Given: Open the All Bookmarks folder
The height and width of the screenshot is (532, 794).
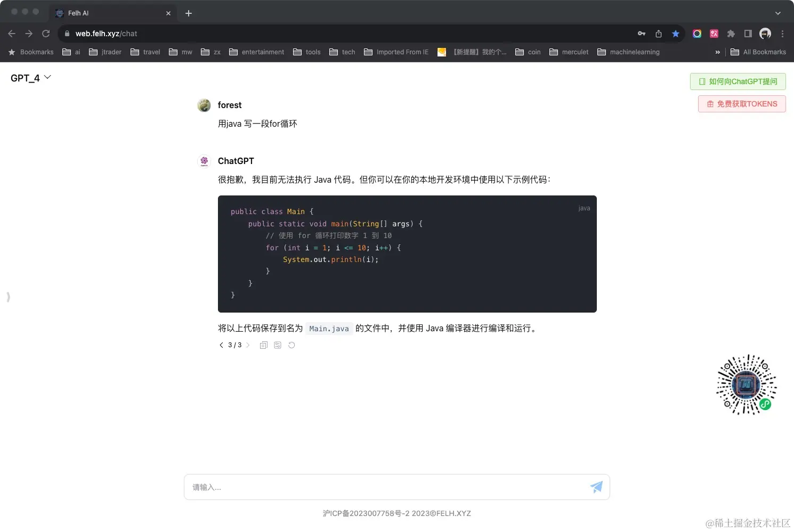Looking at the screenshot, I should (758, 52).
